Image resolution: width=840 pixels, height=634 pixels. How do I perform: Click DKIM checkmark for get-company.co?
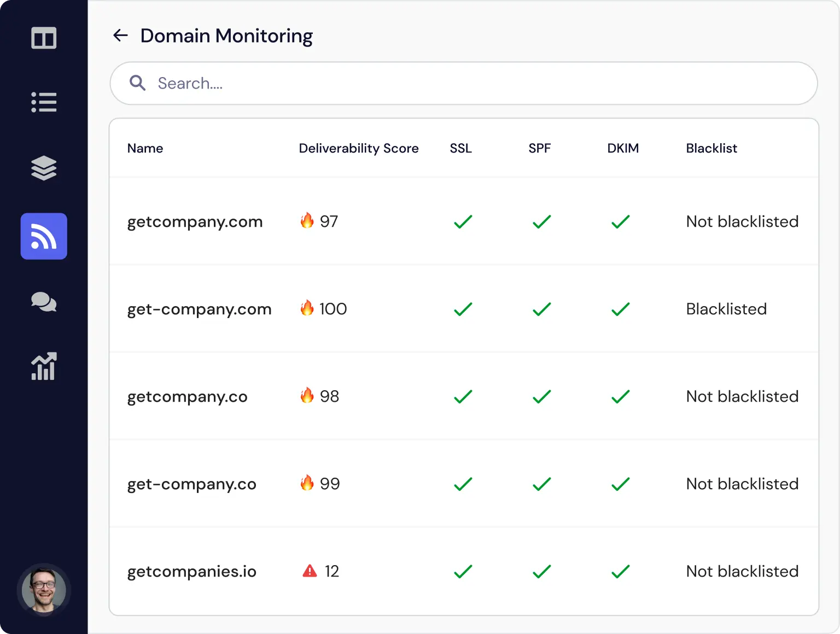click(620, 484)
